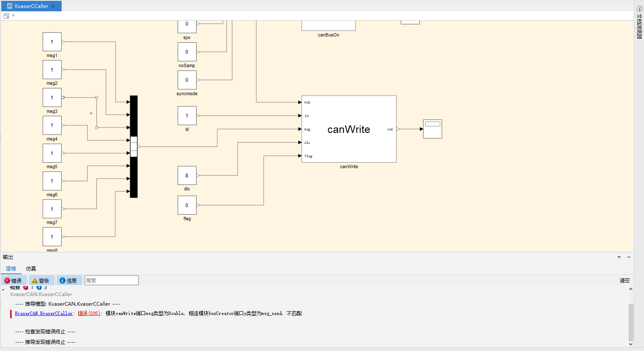Select the display block after canWrite output
644x351 pixels.
[x=433, y=129]
